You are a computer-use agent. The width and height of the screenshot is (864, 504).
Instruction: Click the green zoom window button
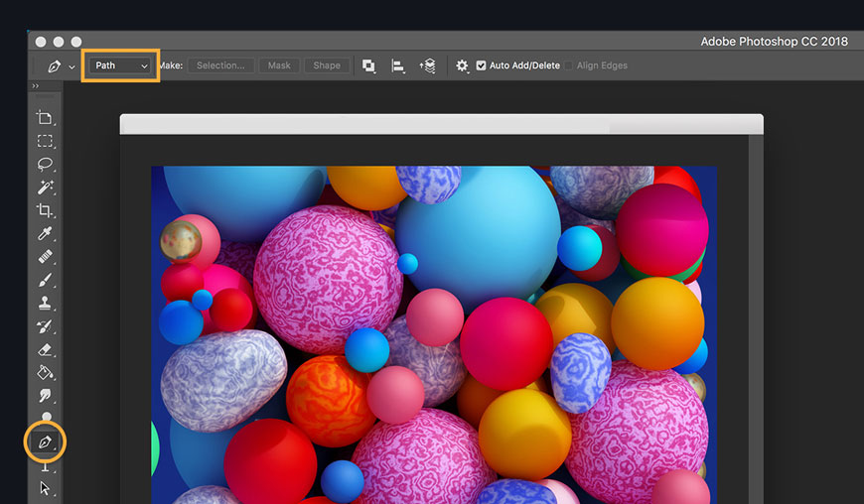tap(76, 42)
